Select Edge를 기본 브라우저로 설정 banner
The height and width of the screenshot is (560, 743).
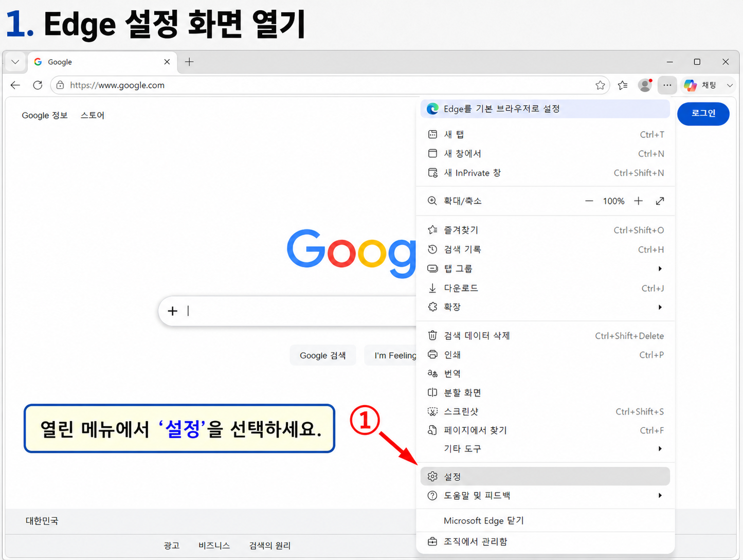click(545, 109)
